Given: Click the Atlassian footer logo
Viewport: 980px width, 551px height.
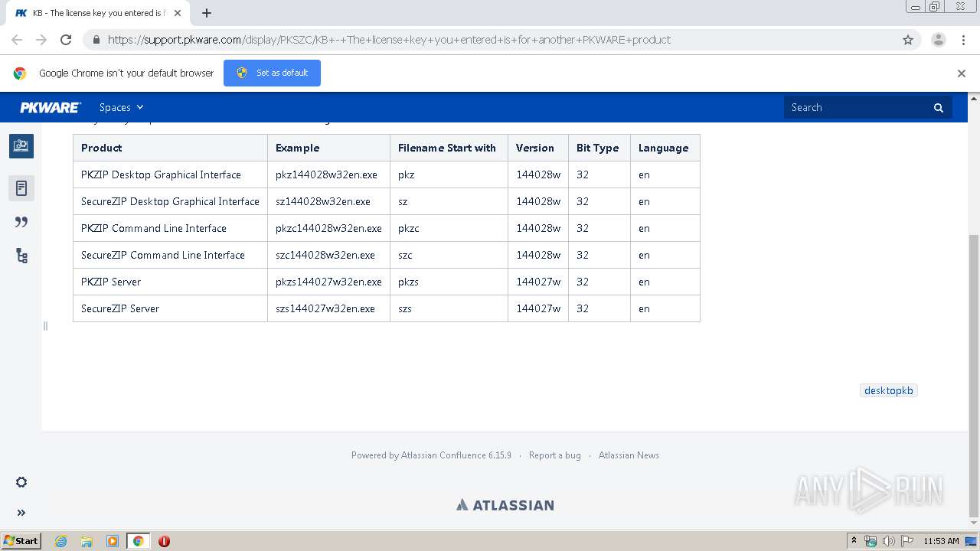Looking at the screenshot, I should [505, 505].
